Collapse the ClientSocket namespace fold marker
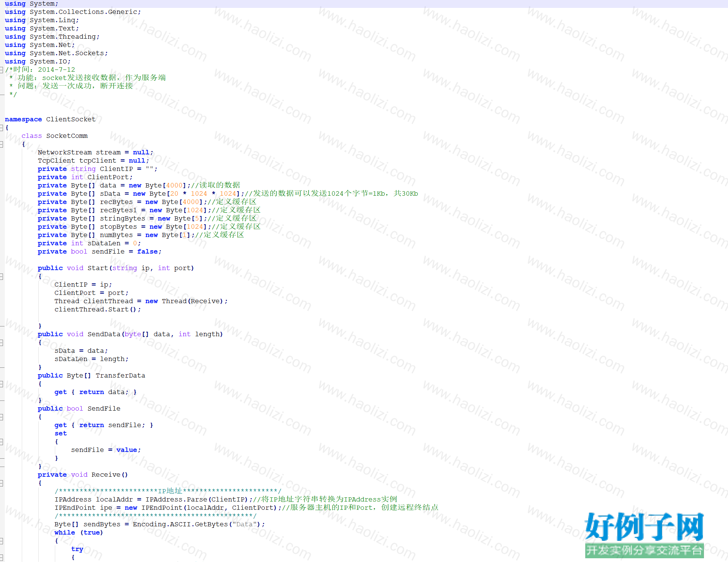The height and width of the screenshot is (562, 728). [2, 128]
